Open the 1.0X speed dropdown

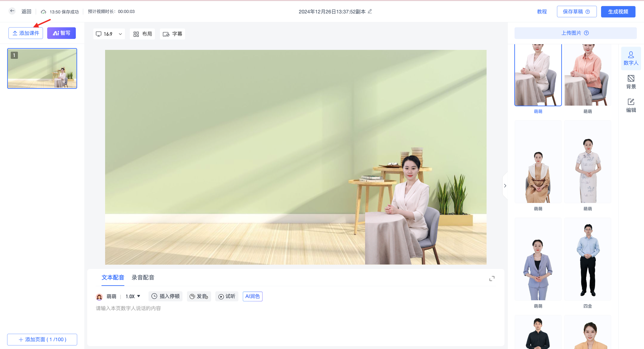coord(133,296)
